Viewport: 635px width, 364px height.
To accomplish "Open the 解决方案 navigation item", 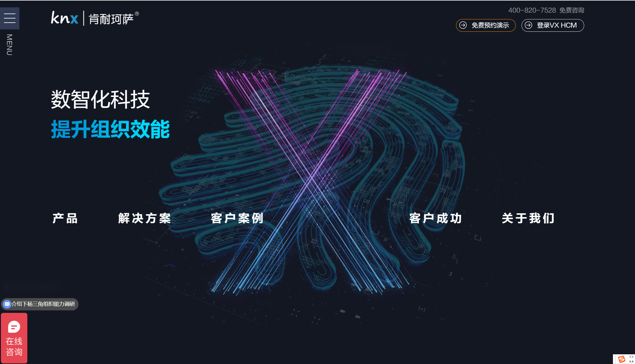I will pyautogui.click(x=144, y=218).
